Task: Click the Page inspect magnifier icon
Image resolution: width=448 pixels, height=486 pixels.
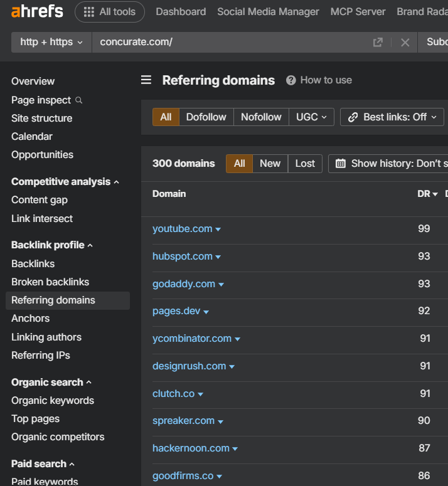Action: click(x=79, y=100)
